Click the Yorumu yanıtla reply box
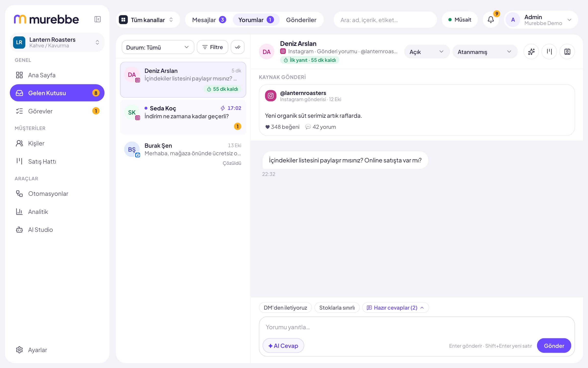 [x=416, y=327]
